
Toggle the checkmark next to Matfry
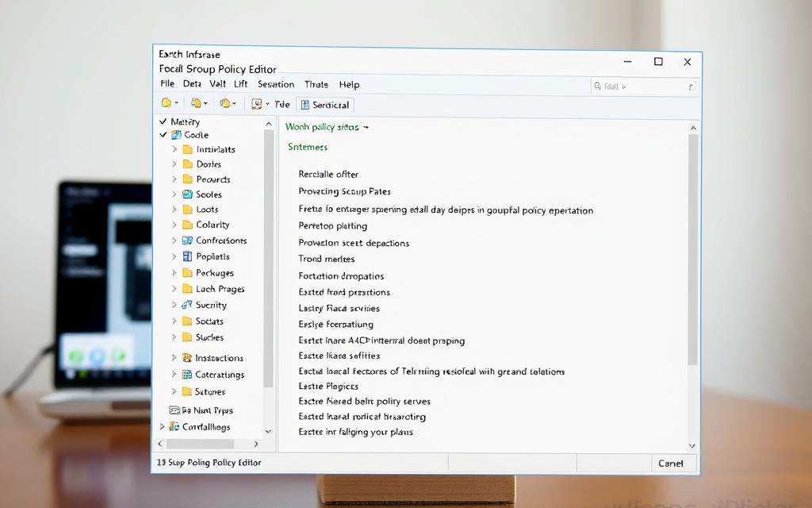(x=163, y=121)
